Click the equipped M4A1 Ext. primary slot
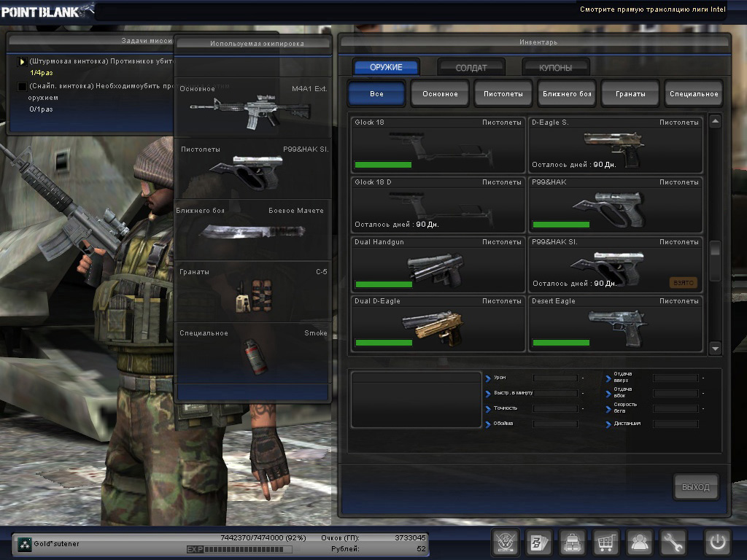Viewport: 747px width, 560px height. [253, 108]
